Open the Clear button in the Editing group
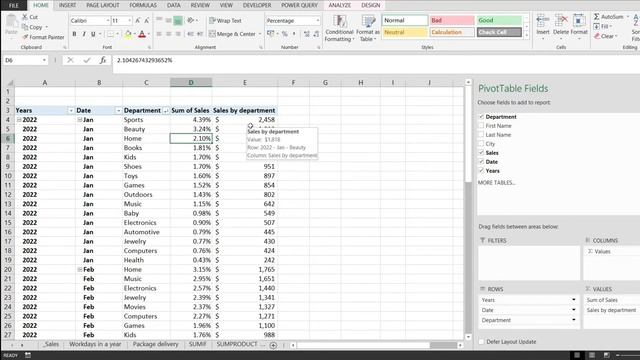Viewport: 640px width, 360px height. pos(605,36)
